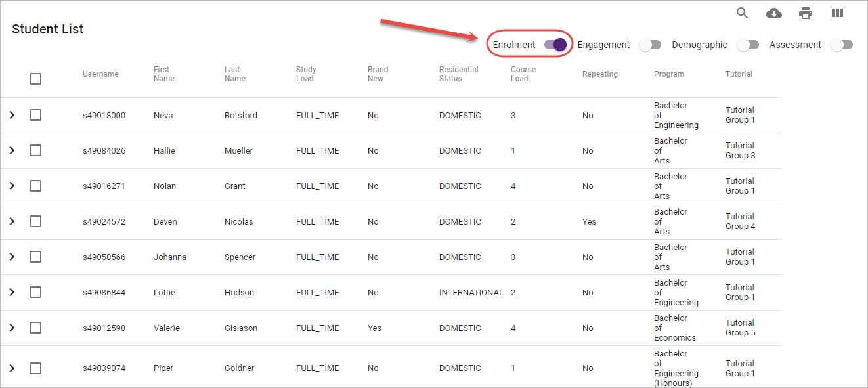Check the box for Lottie Hudson
The height and width of the screenshot is (388, 868).
(35, 292)
